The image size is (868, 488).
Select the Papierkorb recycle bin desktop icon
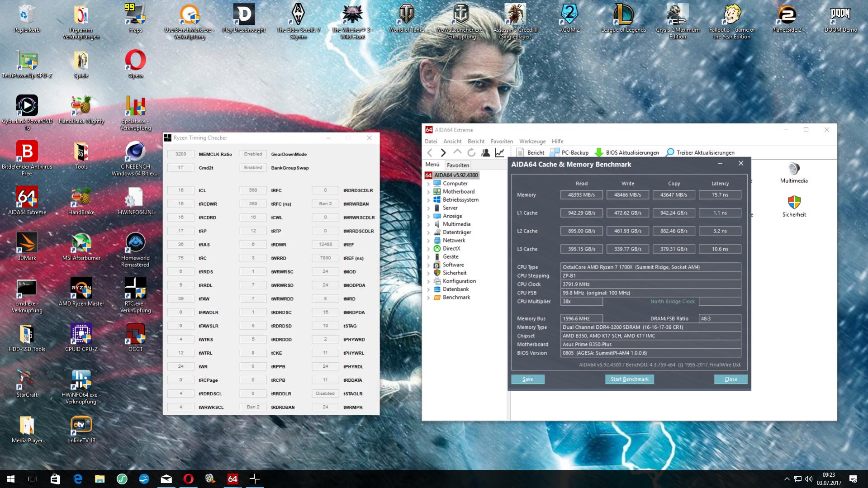tap(27, 19)
